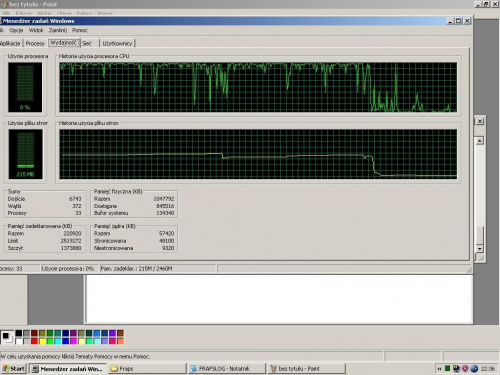Click the Wątki value 372
Image resolution: width=500 pixels, height=375 pixels.
[x=77, y=206]
